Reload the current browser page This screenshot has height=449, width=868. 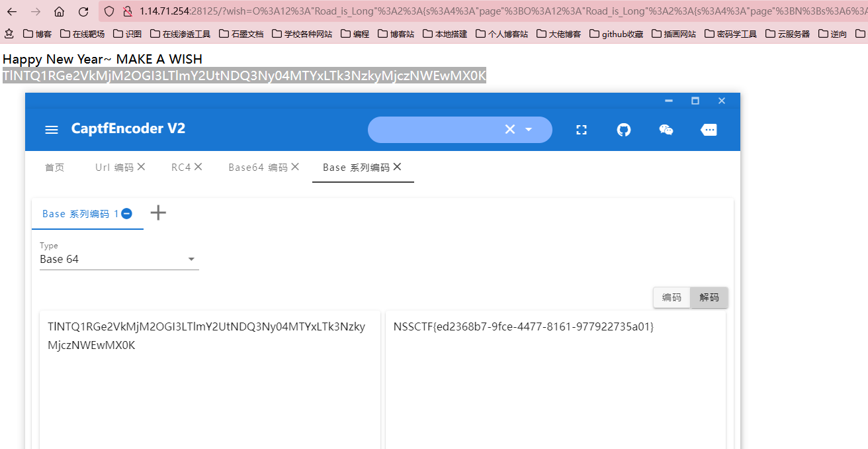(83, 11)
